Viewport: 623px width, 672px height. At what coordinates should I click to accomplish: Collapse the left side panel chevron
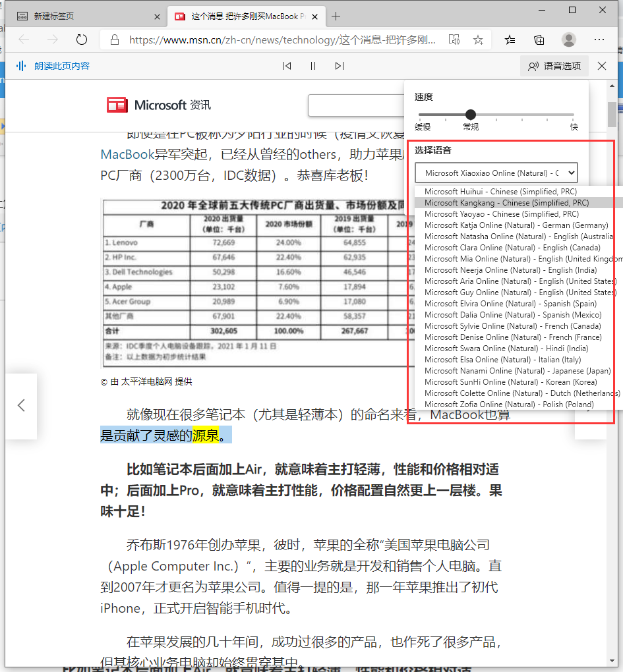click(x=21, y=406)
